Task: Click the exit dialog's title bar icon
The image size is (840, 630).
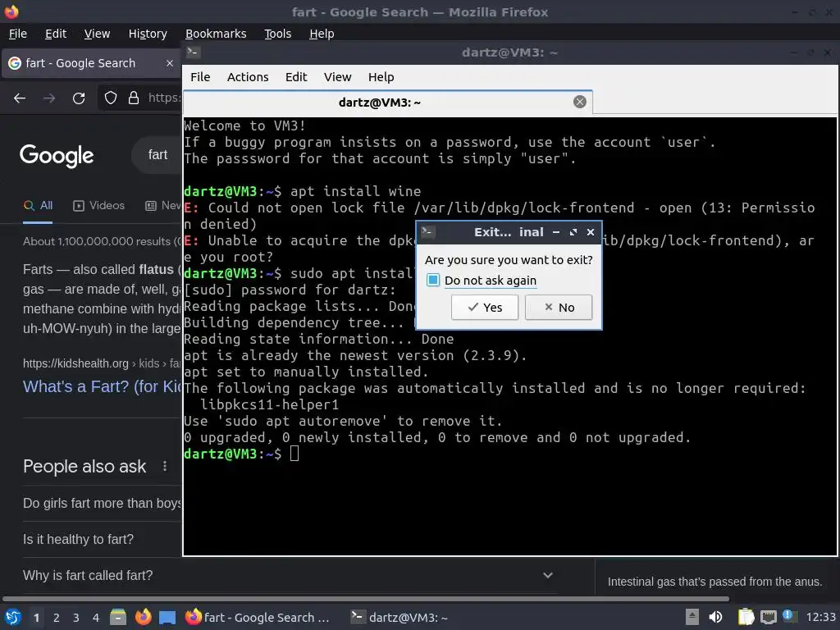Action: tap(427, 232)
